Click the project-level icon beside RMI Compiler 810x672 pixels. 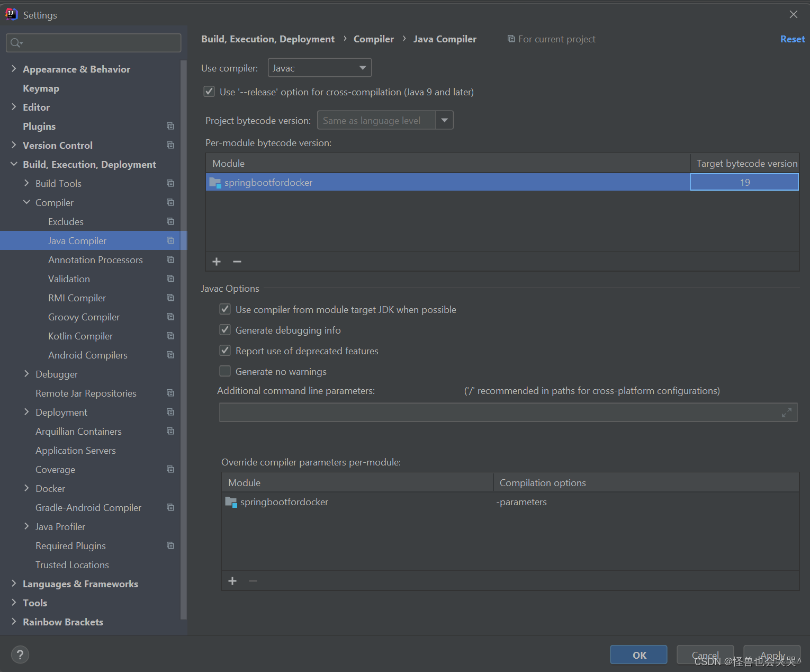pyautogui.click(x=170, y=298)
